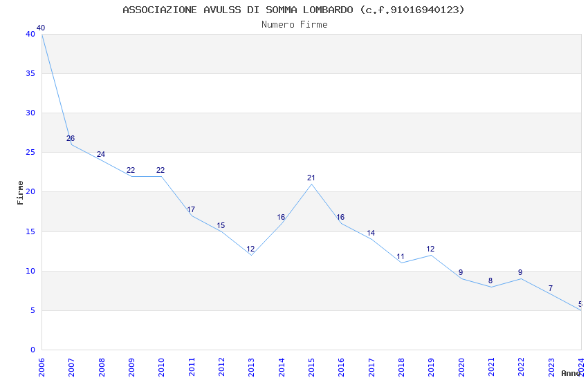Screen dimensions: 588x380
Task: Select the 2014 year label on the x-axis
Action: click(x=282, y=368)
